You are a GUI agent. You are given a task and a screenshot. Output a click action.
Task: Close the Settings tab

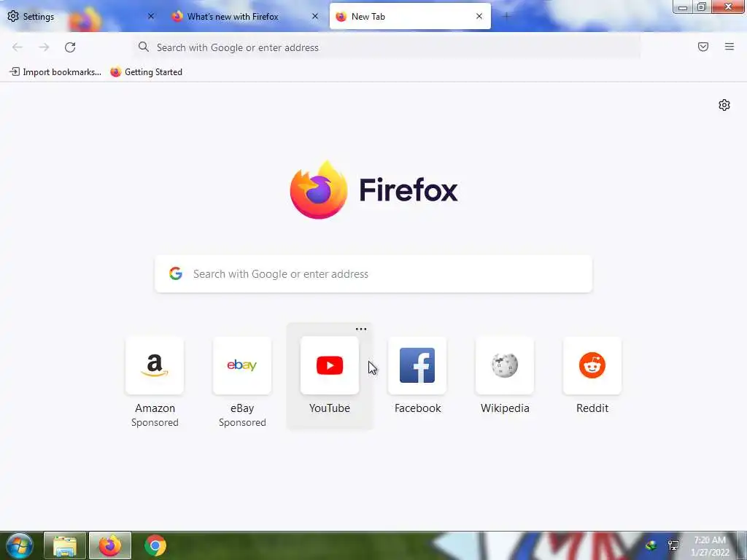[x=151, y=16]
